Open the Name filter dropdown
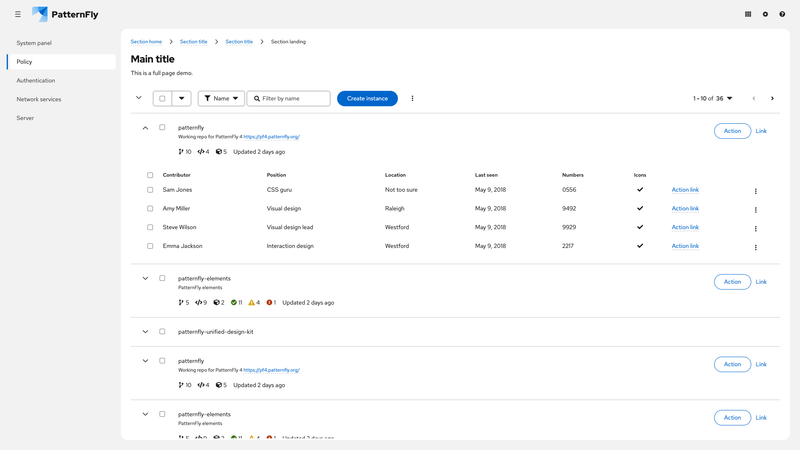The width and height of the screenshot is (800, 450). click(x=221, y=98)
